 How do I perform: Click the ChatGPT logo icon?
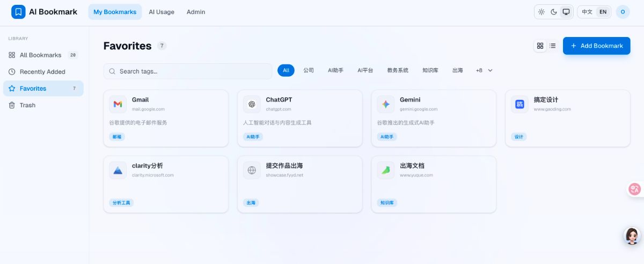click(252, 104)
